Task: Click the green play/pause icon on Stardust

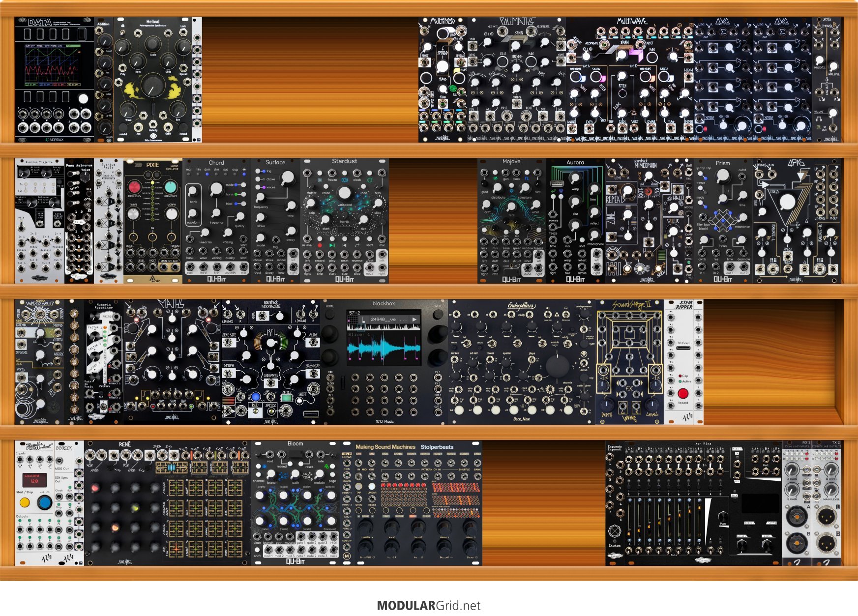Action: pos(332,245)
